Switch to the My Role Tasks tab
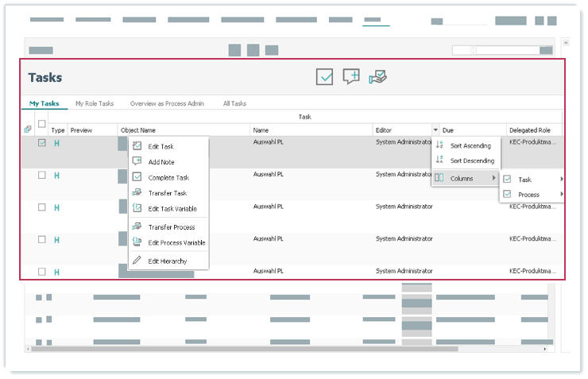The height and width of the screenshot is (379, 588). tap(95, 103)
